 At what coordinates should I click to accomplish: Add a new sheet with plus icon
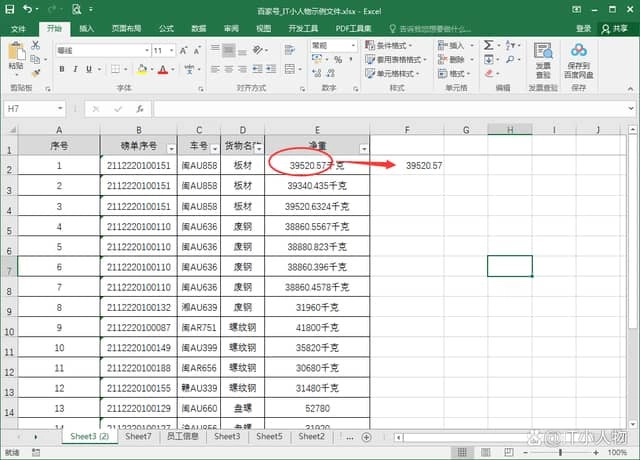coord(366,437)
